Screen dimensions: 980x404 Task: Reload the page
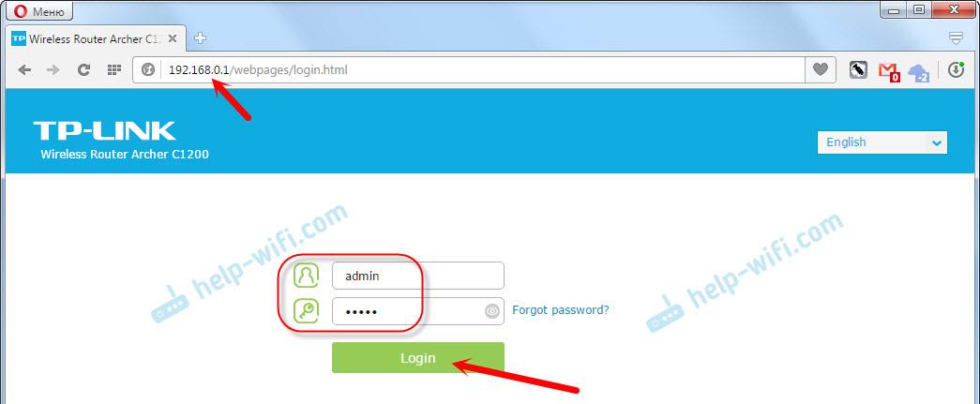click(x=83, y=70)
